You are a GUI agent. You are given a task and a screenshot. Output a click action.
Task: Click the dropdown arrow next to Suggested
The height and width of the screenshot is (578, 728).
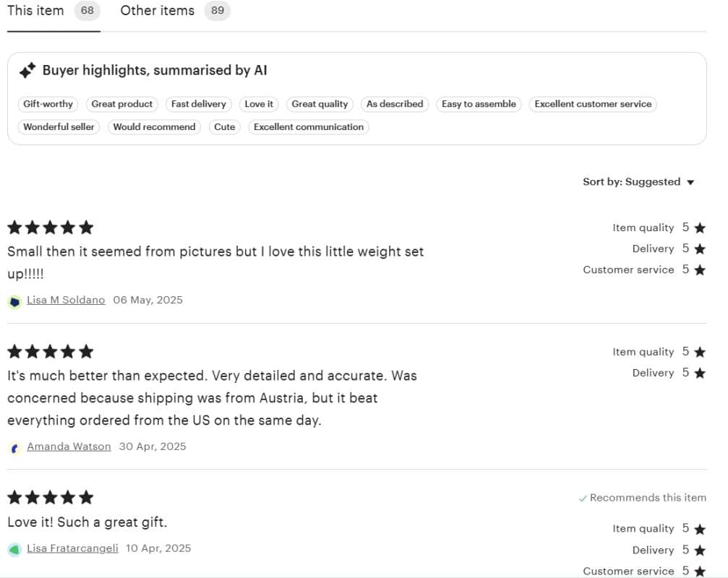click(x=690, y=182)
